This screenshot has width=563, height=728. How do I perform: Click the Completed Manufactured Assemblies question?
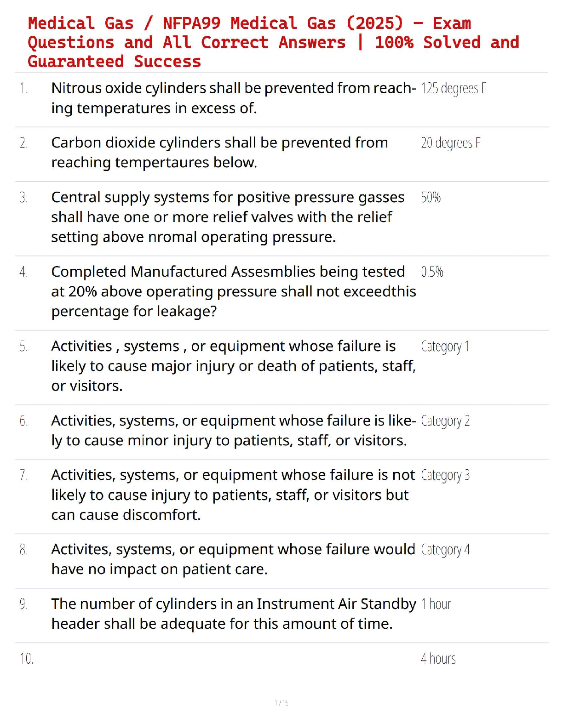234,291
